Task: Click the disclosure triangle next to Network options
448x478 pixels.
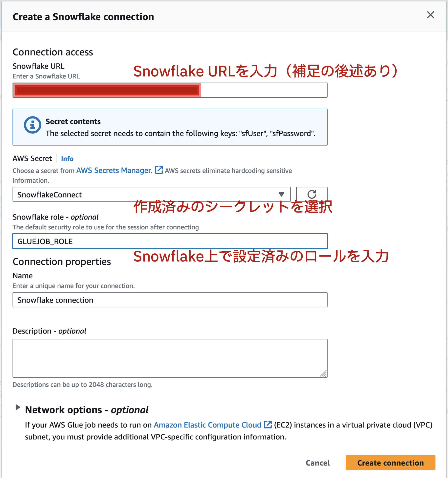Action: click(x=18, y=408)
